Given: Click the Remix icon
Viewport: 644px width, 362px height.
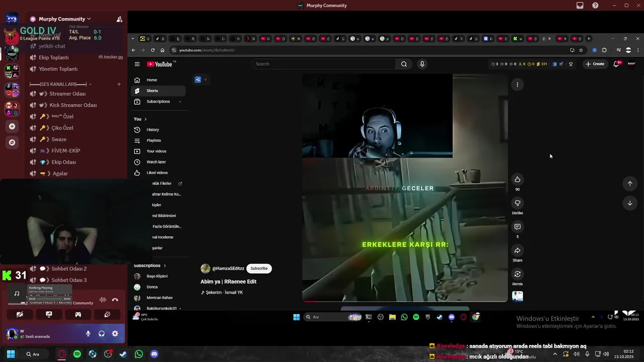Looking at the screenshot, I should 517,274.
